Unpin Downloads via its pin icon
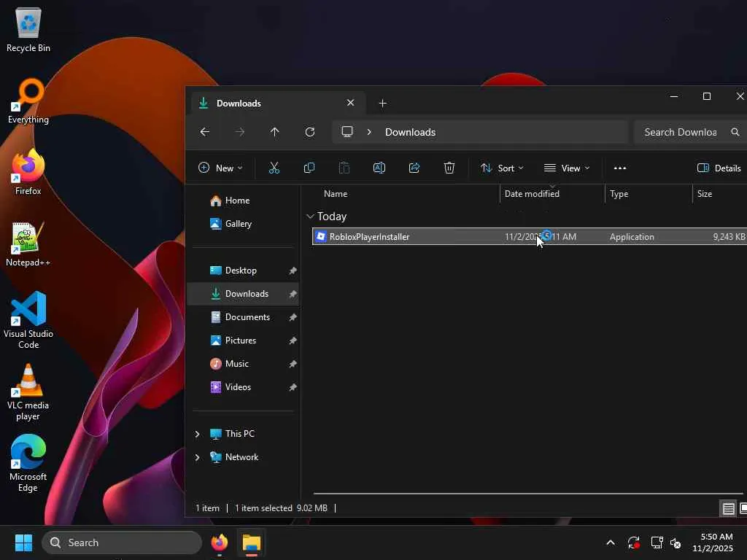 coord(293,294)
